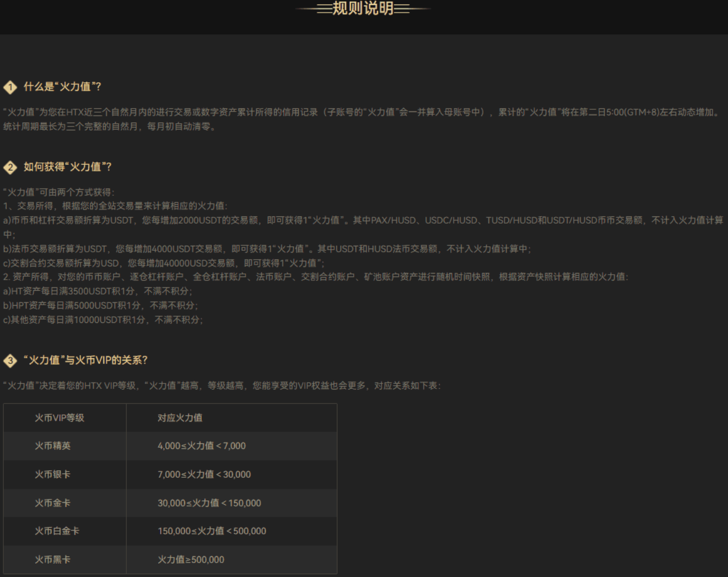This screenshot has width=728, height=577.
Task: Click the number 3 diamond icon
Action: pos(10,361)
